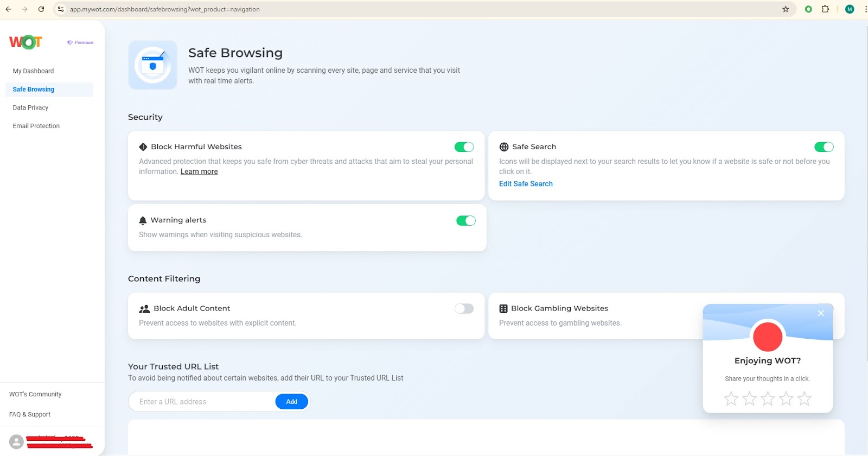Rate WOT five stars
868x456 pixels.
click(805, 399)
